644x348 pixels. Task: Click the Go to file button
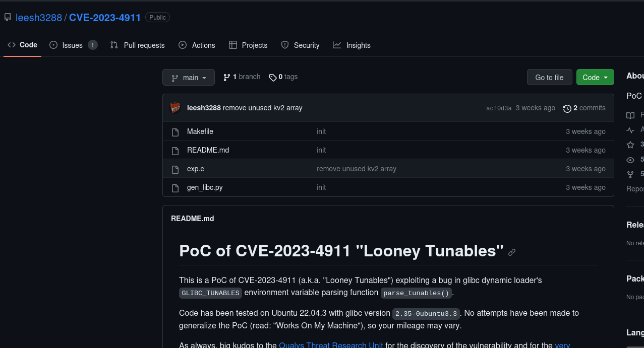pyautogui.click(x=550, y=78)
